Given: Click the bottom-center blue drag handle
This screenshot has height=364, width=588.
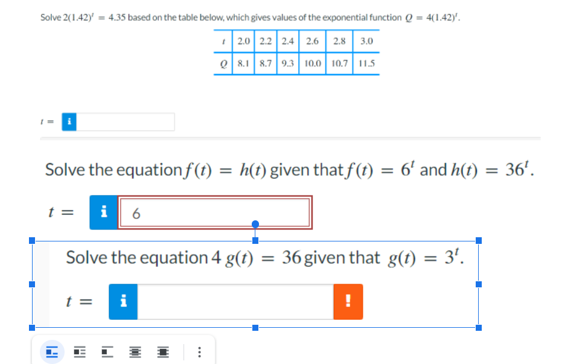Looking at the screenshot, I should tap(255, 327).
